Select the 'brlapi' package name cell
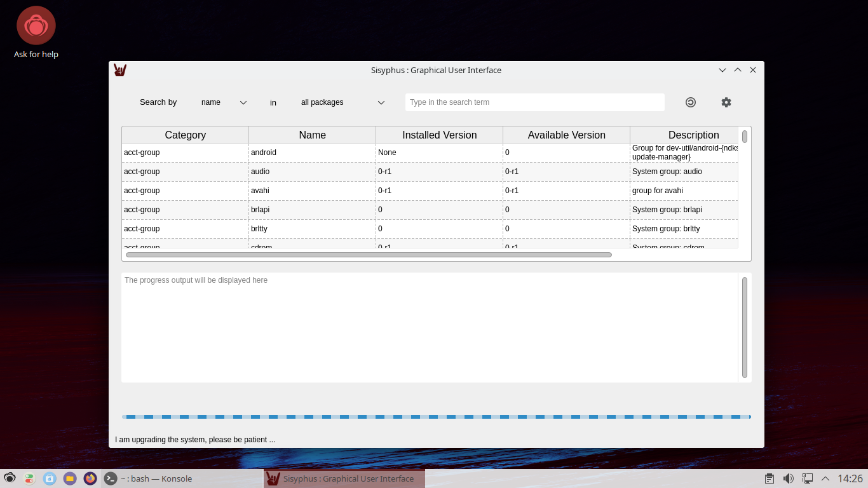The image size is (868, 488). pos(313,210)
